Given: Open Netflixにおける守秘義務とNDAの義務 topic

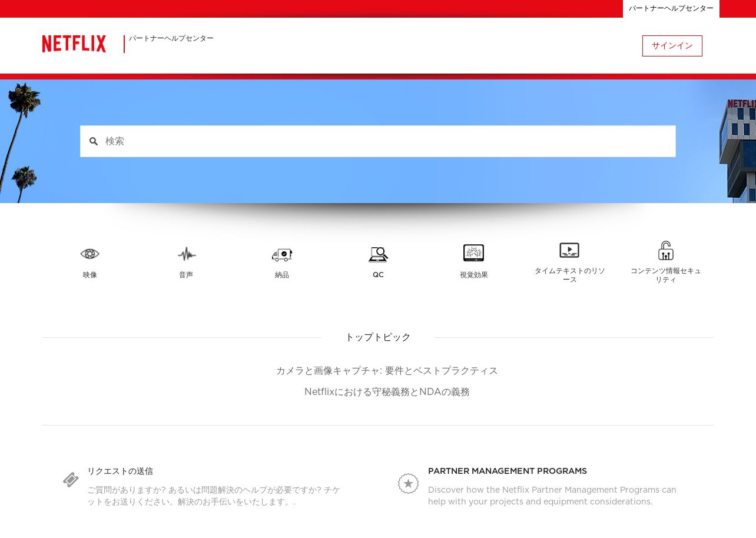Looking at the screenshot, I should [387, 392].
